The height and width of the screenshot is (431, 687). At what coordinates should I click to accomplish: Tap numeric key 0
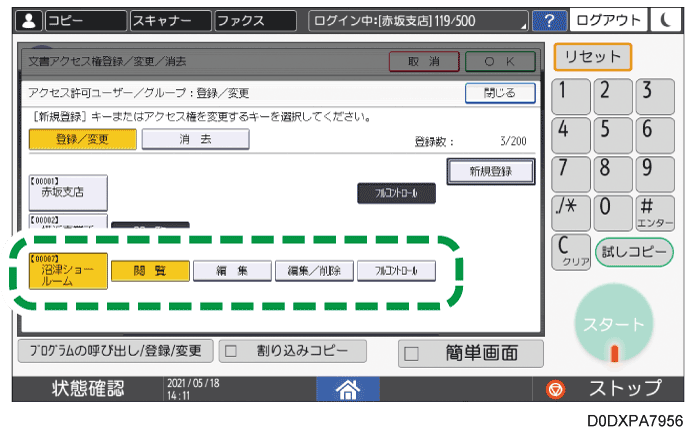click(x=613, y=213)
